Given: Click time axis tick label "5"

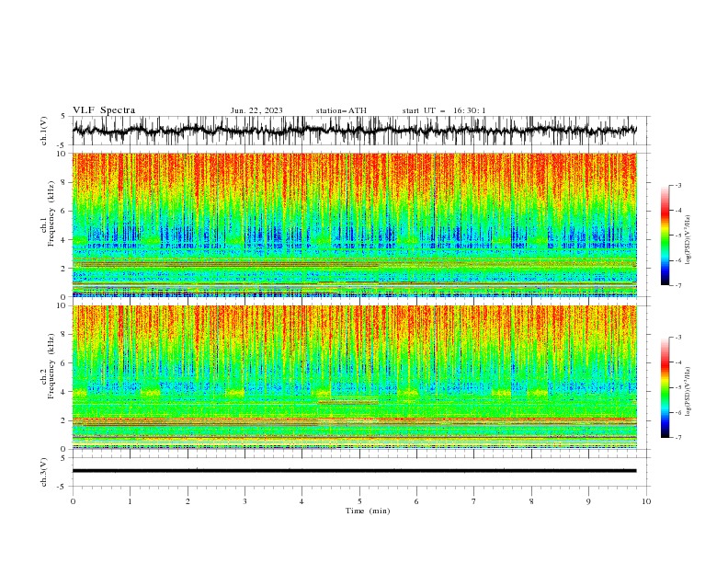Looking at the screenshot, I should (359, 501).
